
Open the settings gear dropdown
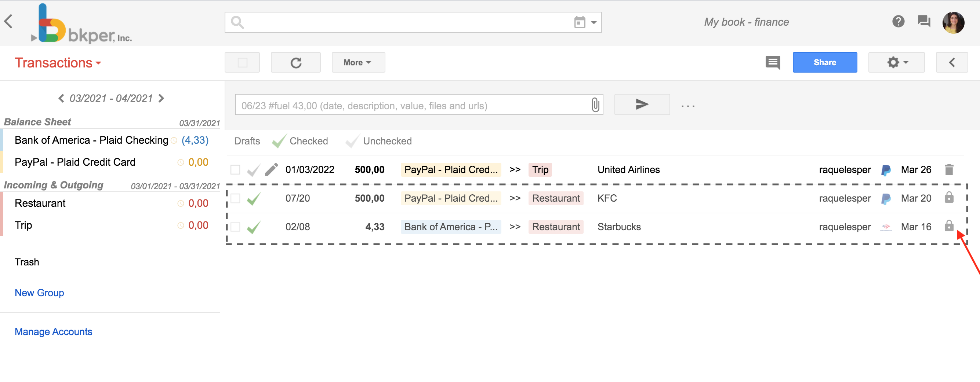click(896, 62)
